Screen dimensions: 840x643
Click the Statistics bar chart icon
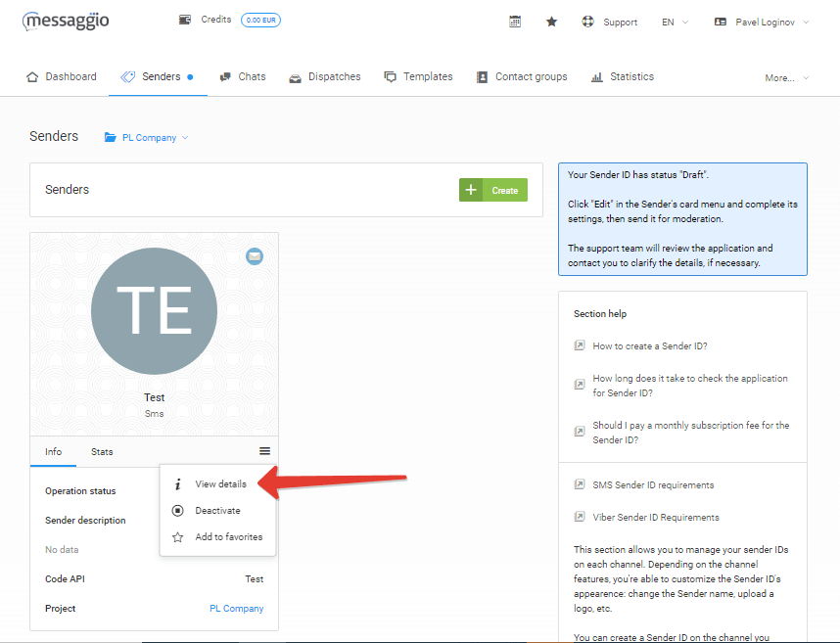[x=597, y=77]
